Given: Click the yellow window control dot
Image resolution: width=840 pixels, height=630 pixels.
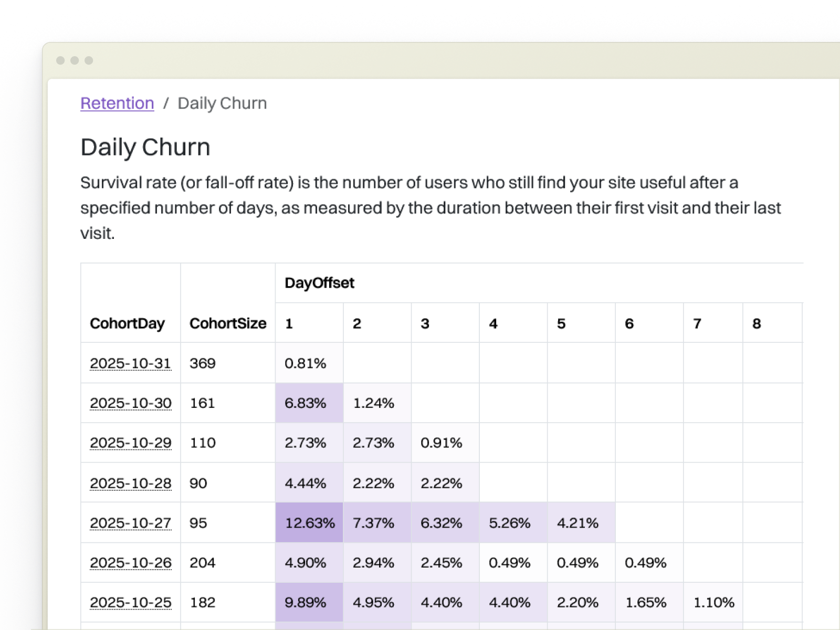Looking at the screenshot, I should [x=76, y=60].
